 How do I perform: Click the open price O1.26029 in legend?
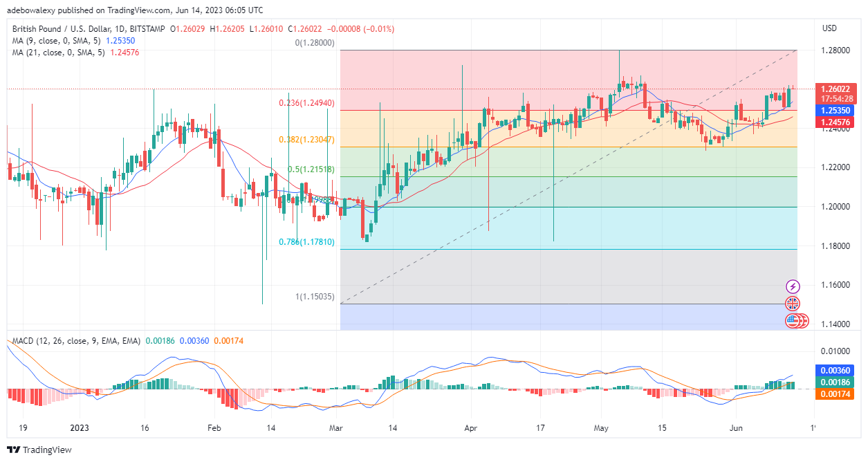(188, 29)
